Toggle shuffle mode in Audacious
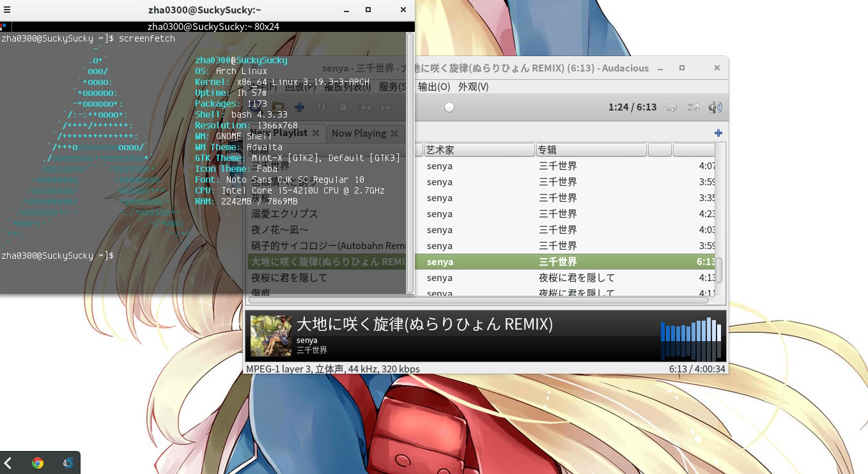Screen dimensions: 868x474 click(694, 108)
